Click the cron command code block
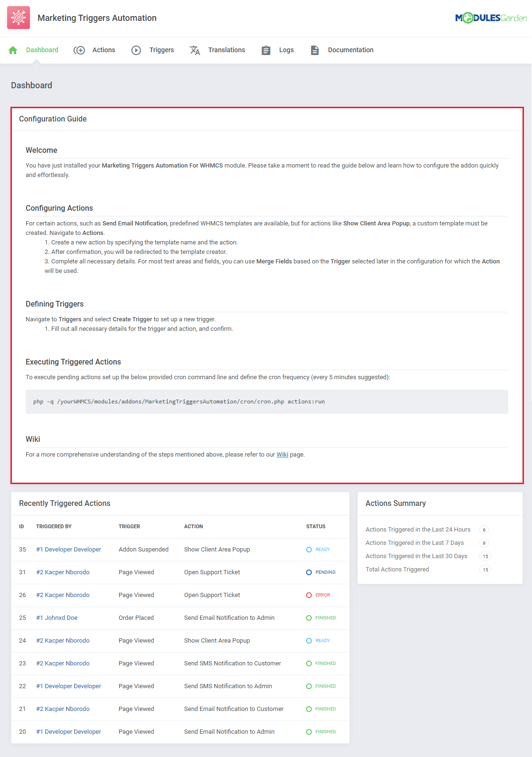The height and width of the screenshot is (757, 532). 267,402
